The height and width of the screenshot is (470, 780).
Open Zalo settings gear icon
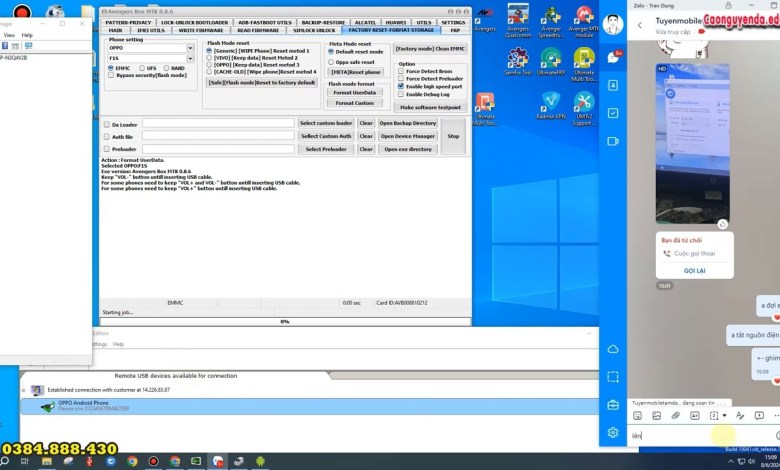[x=612, y=432]
